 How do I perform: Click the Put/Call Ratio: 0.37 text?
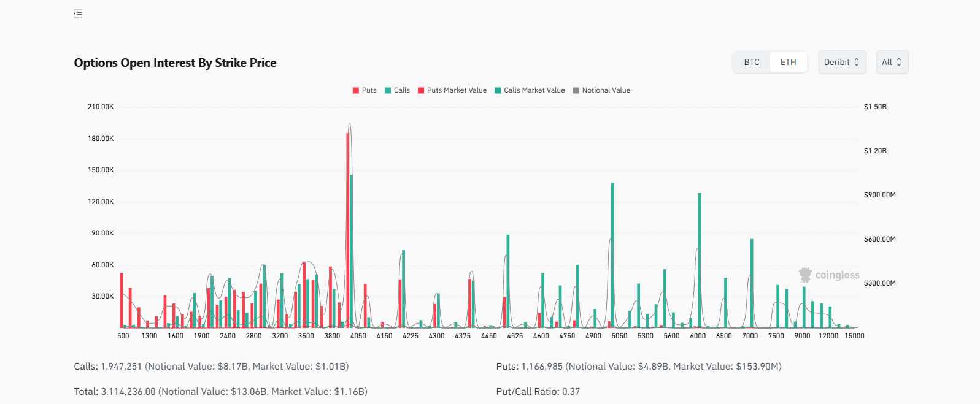[538, 391]
